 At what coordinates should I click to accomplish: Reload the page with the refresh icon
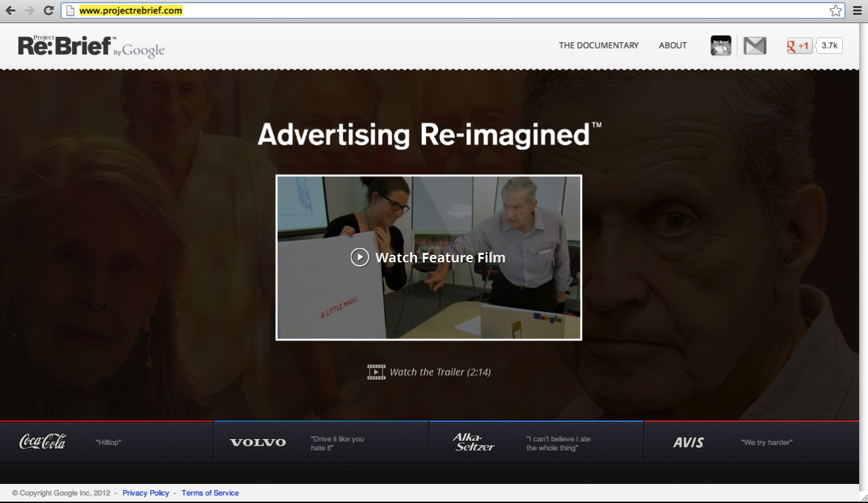tap(48, 10)
